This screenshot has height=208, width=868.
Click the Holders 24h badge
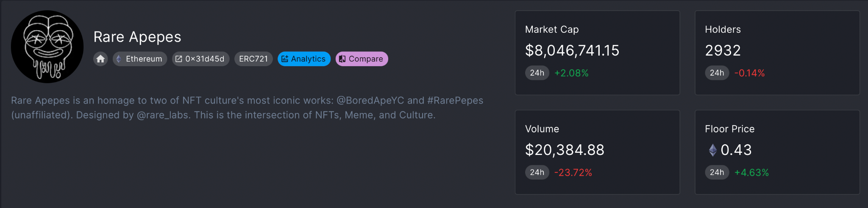tap(717, 73)
